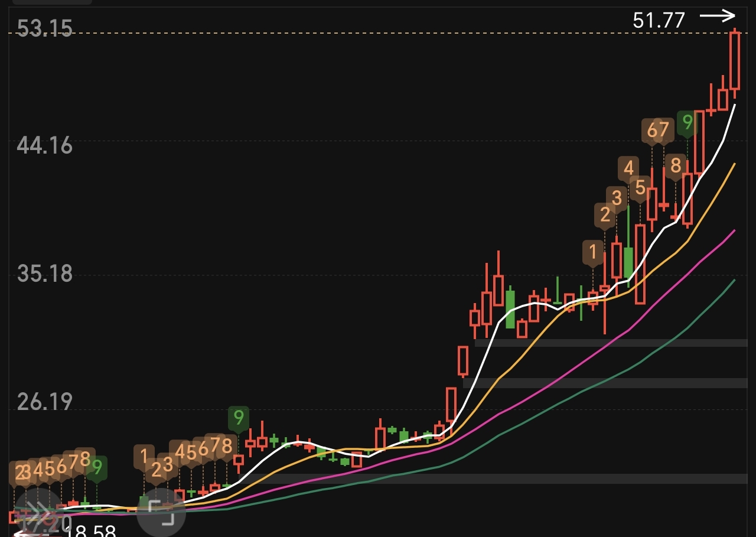Click the 35.18 price axis label
Viewport: 756px width, 537px height.
click(x=45, y=274)
